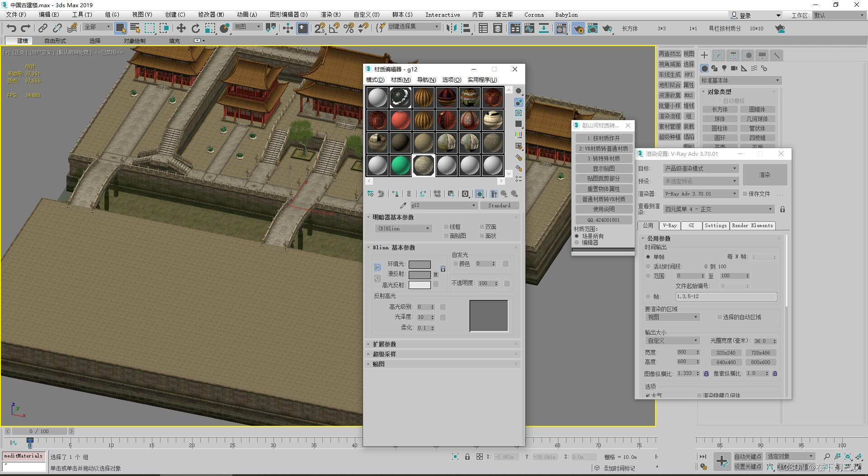Open the Material Editor eyedropper pick tool
Viewport: 868px width, 476px height.
pos(403,205)
